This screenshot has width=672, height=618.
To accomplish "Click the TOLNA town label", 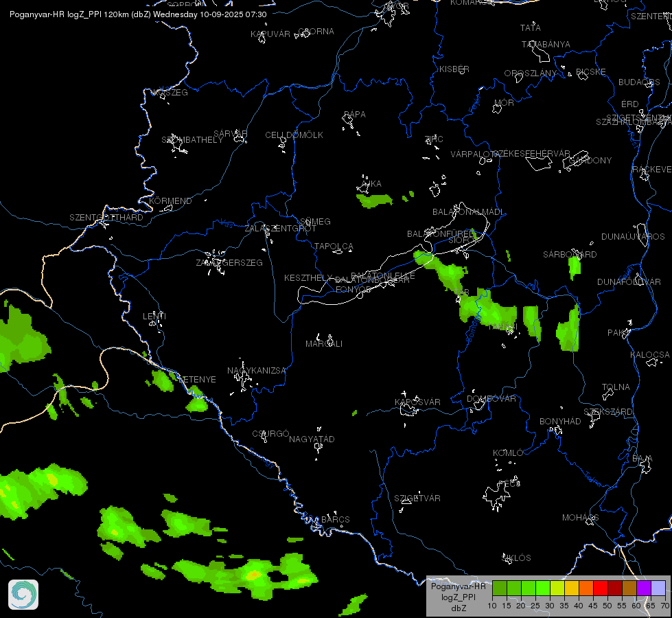I will point(616,387).
